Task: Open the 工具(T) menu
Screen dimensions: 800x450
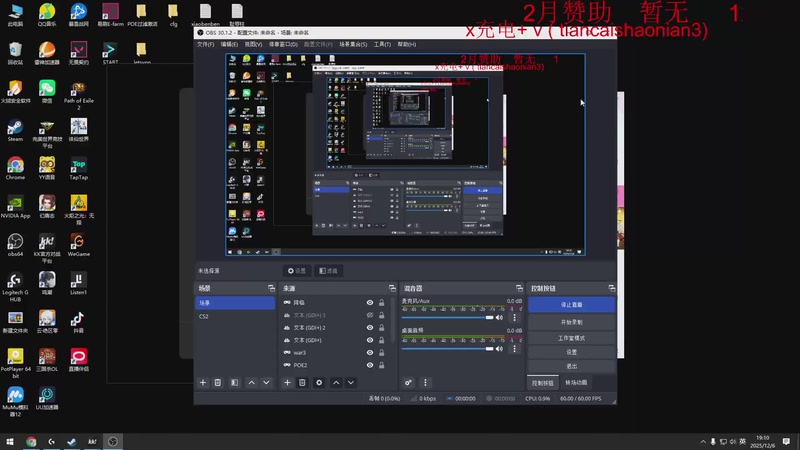Action: (382, 44)
